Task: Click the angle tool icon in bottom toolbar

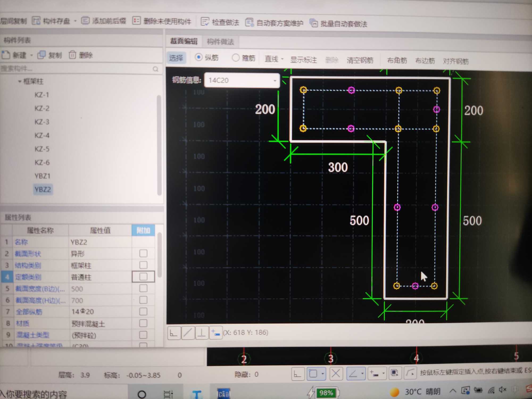Action: pos(353,374)
